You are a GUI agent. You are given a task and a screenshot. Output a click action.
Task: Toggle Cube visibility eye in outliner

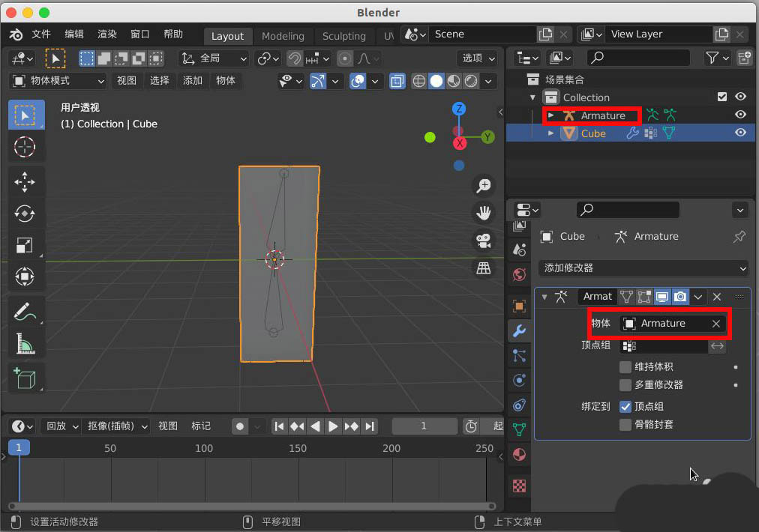[x=740, y=133]
